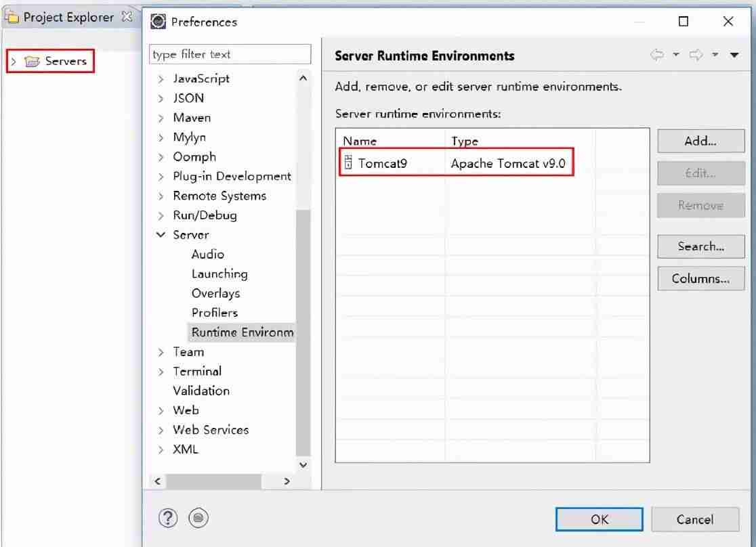Click the Edit... button
This screenshot has height=547, width=756.
pyautogui.click(x=700, y=173)
